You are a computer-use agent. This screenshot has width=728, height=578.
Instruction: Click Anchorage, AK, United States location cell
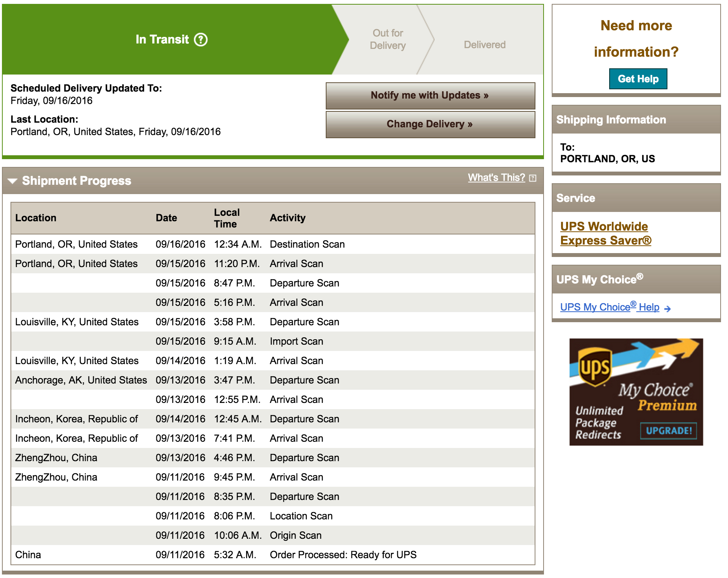(81, 380)
